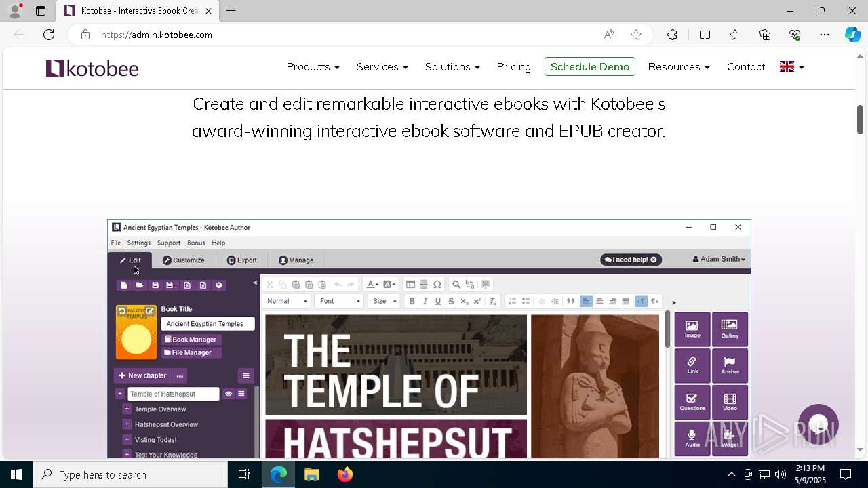
Task: Select the Kotobee Interactive Ebook tab
Action: click(x=138, y=11)
